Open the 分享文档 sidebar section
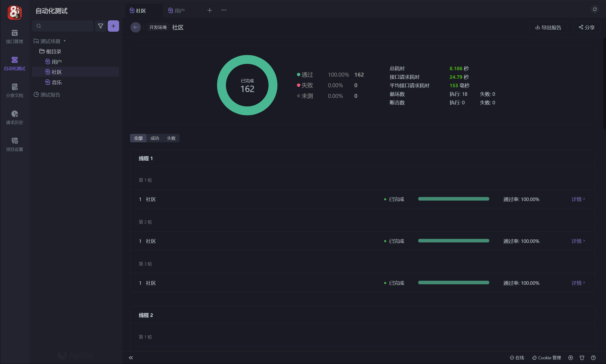 pos(14,90)
